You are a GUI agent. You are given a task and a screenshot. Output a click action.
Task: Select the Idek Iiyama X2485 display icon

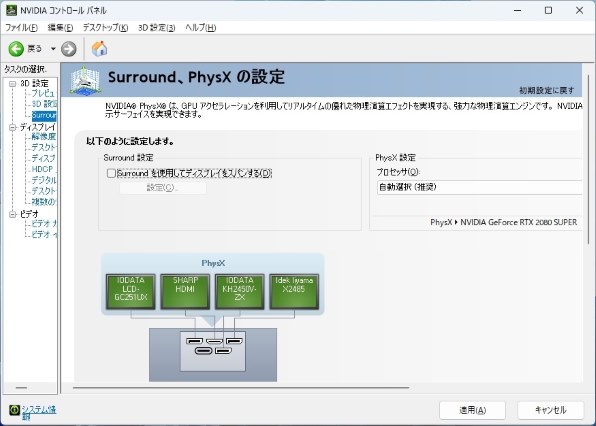[x=294, y=291]
